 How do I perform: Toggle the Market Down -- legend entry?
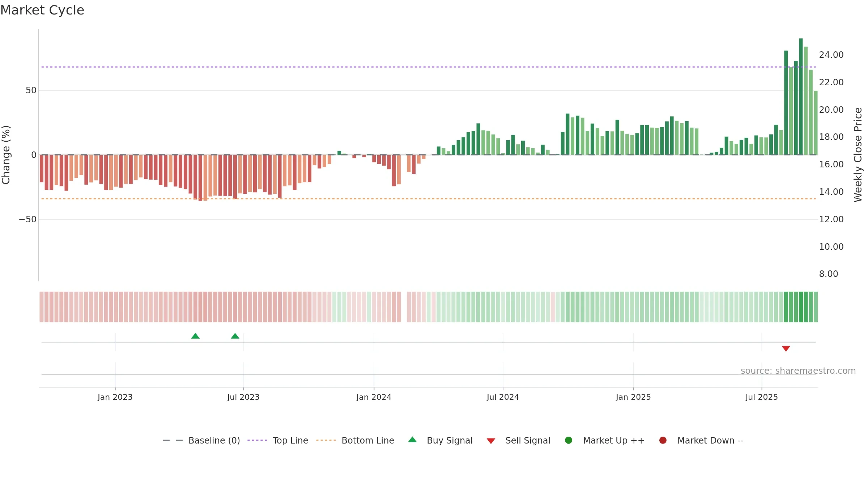[701, 440]
